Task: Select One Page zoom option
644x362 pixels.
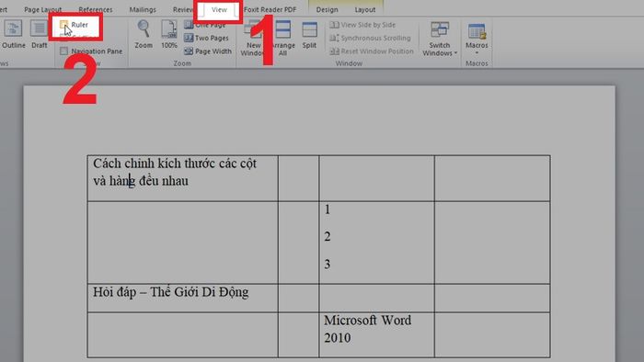Action: coord(204,25)
